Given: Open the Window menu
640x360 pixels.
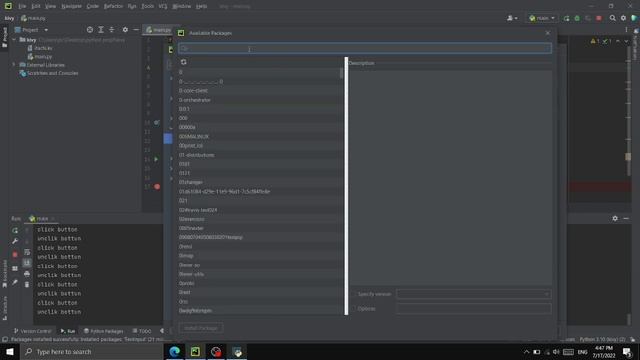Looking at the screenshot, I should (x=181, y=6).
